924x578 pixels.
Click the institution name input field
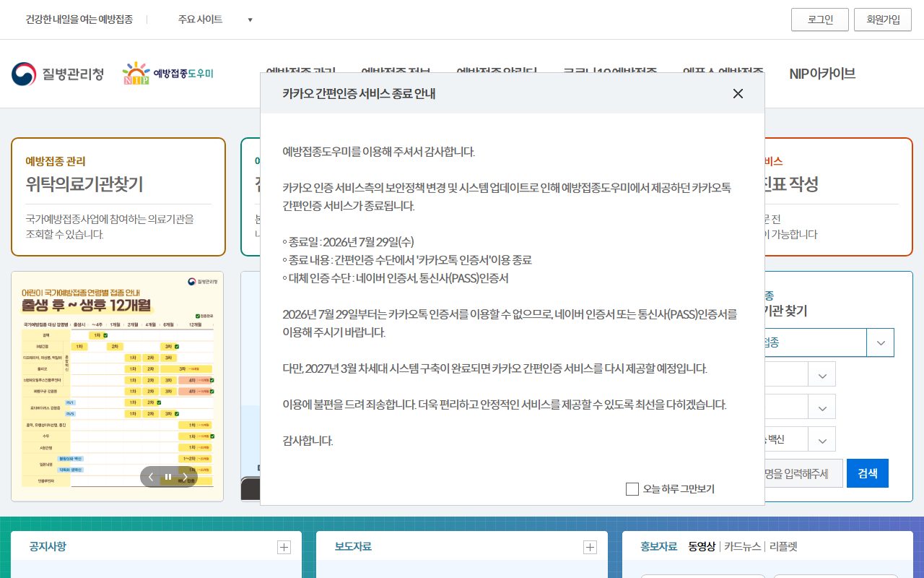coord(803,473)
